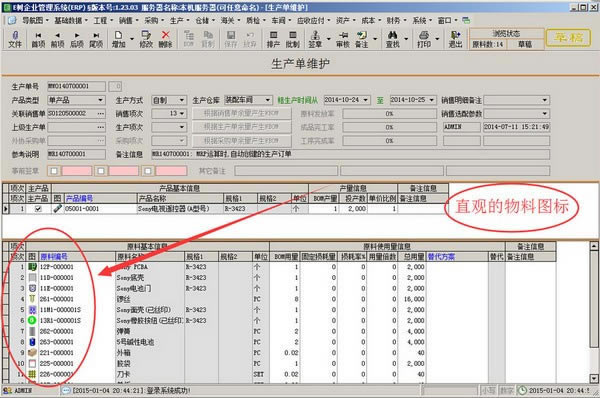
Task: Click the 根据销售单余量产生BOM button
Action: click(x=241, y=113)
